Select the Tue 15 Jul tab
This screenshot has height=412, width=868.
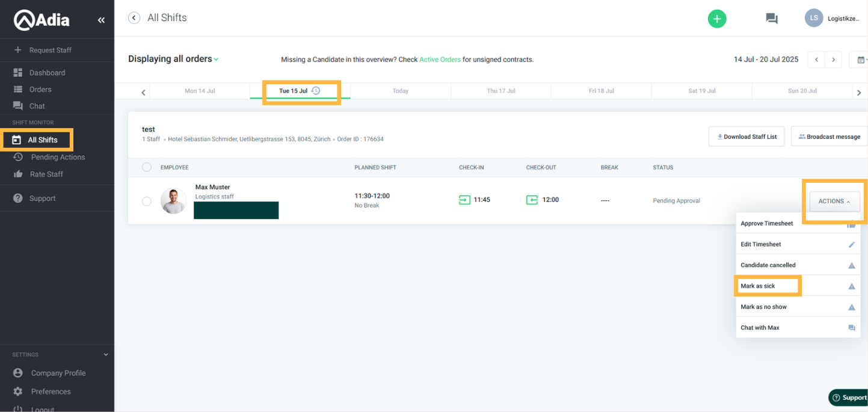point(300,91)
